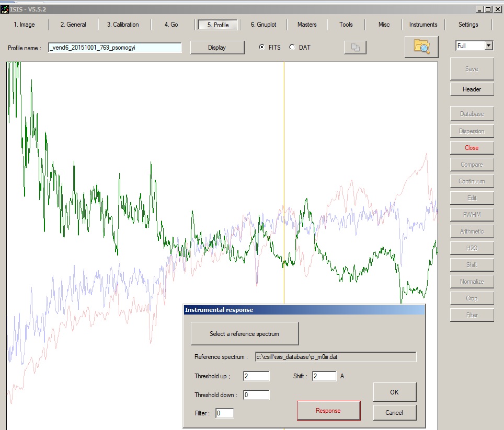Open the Tools tab
Viewport: 504px width, 430px height.
(x=346, y=25)
